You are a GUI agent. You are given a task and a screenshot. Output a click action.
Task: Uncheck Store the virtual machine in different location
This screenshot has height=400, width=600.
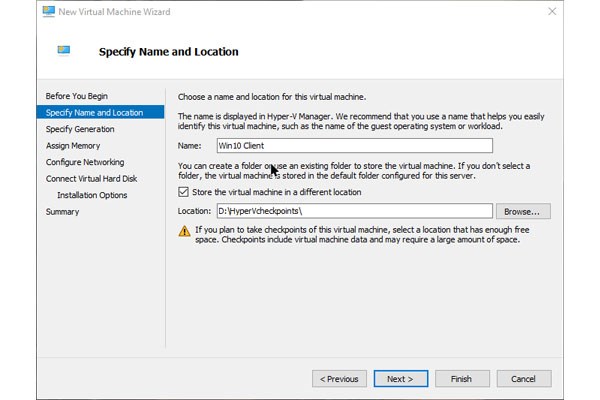coord(183,192)
